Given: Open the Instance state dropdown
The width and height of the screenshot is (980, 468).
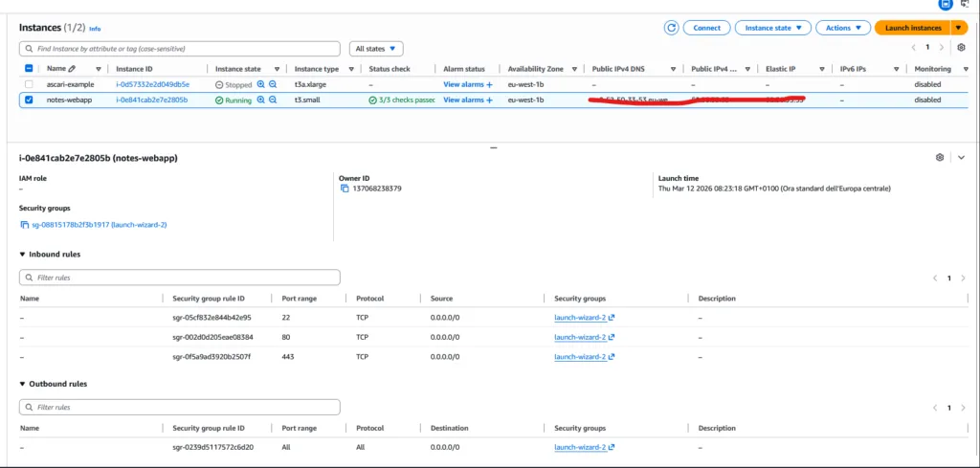Looking at the screenshot, I should click(x=773, y=28).
